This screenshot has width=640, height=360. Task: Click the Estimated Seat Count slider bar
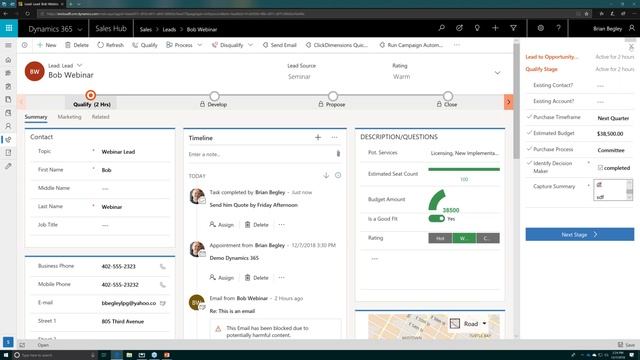[x=464, y=169]
